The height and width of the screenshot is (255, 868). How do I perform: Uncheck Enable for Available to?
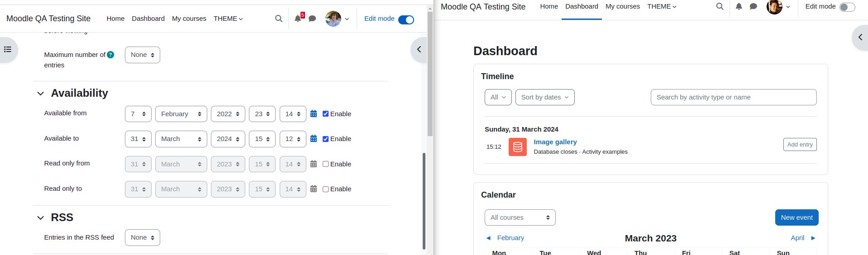[x=325, y=139]
